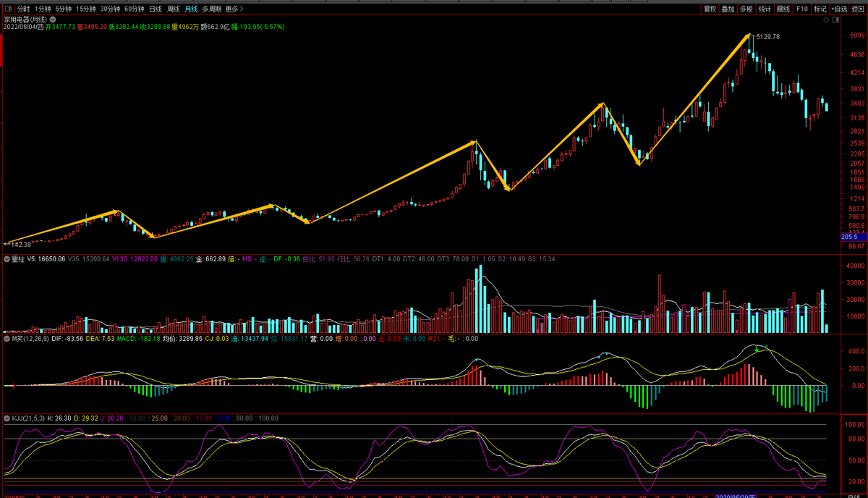868x498 pixels.
Task: Expand the 更多 periods menu
Action: [x=234, y=9]
